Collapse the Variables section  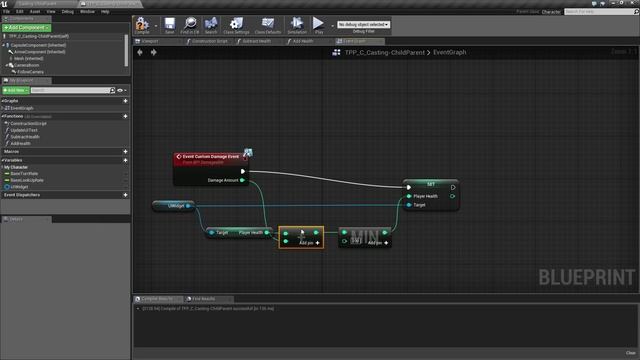pyautogui.click(x=3, y=160)
